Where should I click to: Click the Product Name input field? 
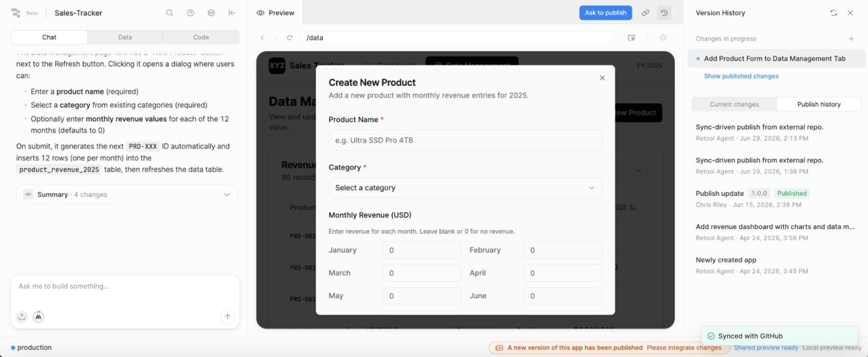(x=465, y=140)
